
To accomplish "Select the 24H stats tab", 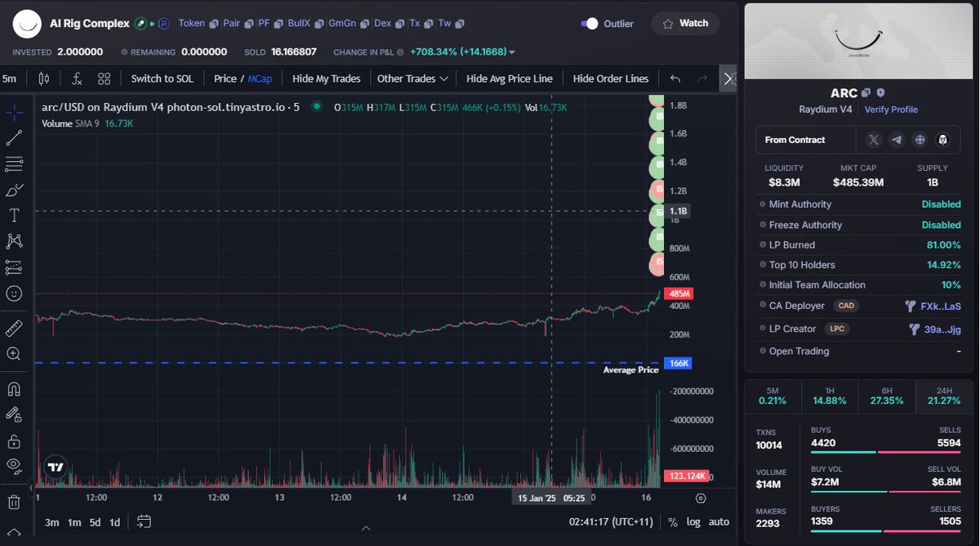I will tap(943, 396).
